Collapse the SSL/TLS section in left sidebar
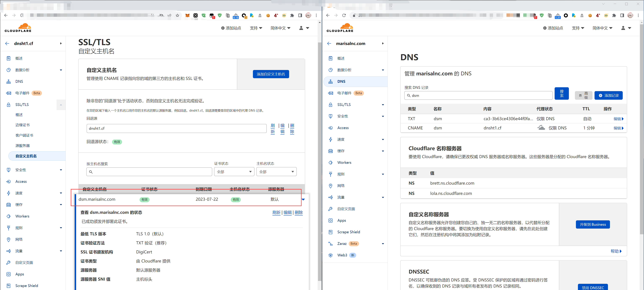Viewport: 644px width, 290px height. [x=61, y=105]
